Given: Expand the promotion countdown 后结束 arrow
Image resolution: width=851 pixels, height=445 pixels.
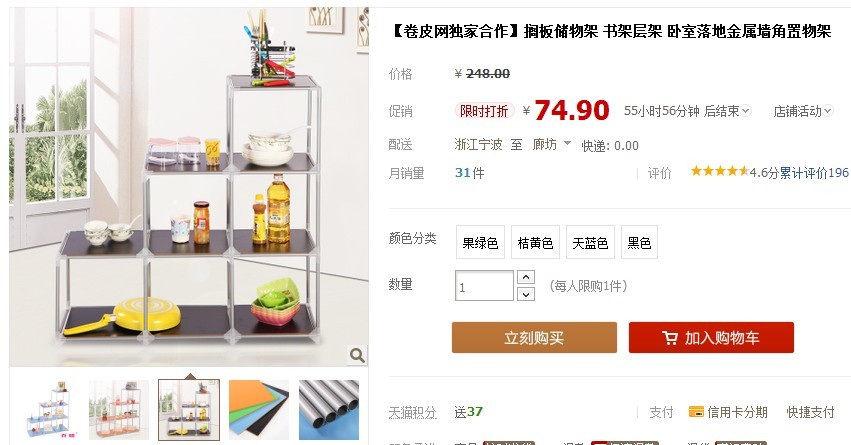Looking at the screenshot, I should [746, 111].
